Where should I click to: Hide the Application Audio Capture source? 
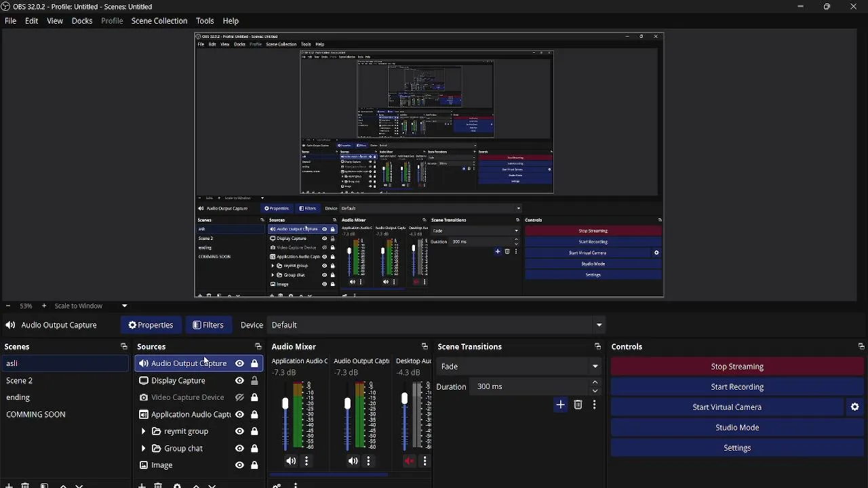click(239, 414)
